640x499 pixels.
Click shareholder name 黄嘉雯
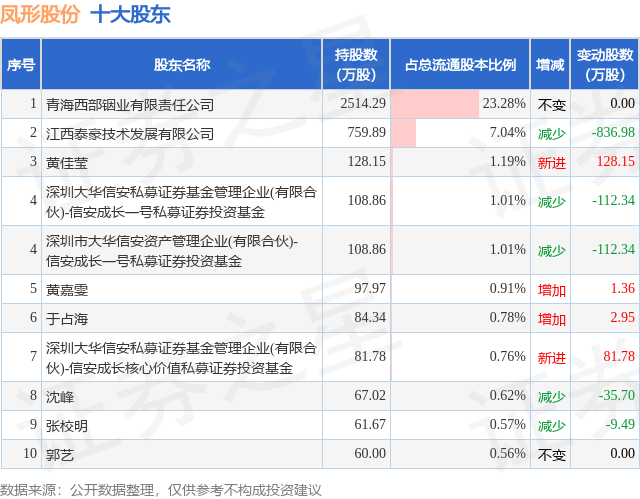click(x=67, y=290)
